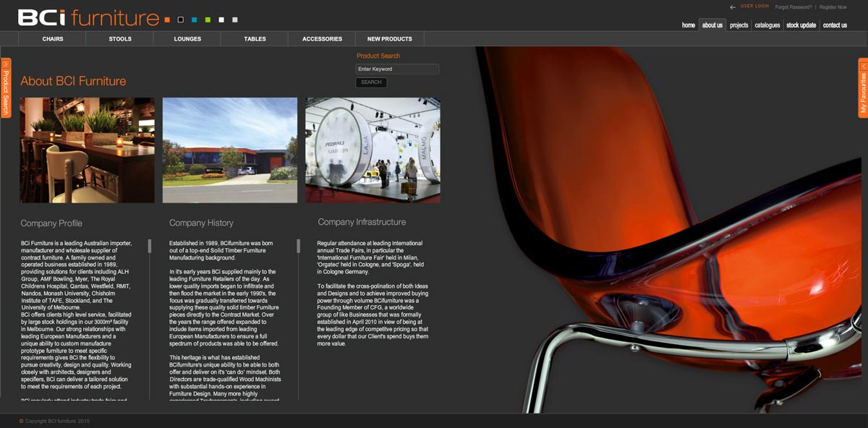Open the Forgot Password link
The image size is (868, 428).
click(x=793, y=7)
